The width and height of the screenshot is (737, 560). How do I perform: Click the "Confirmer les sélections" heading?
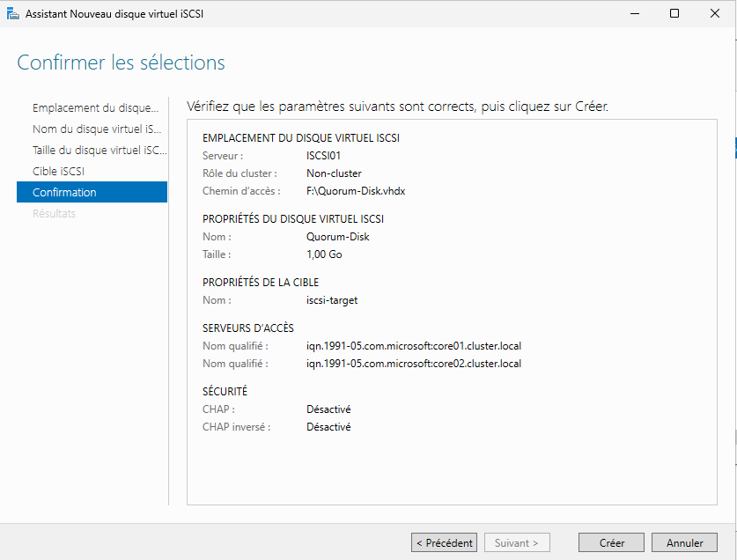click(x=121, y=63)
